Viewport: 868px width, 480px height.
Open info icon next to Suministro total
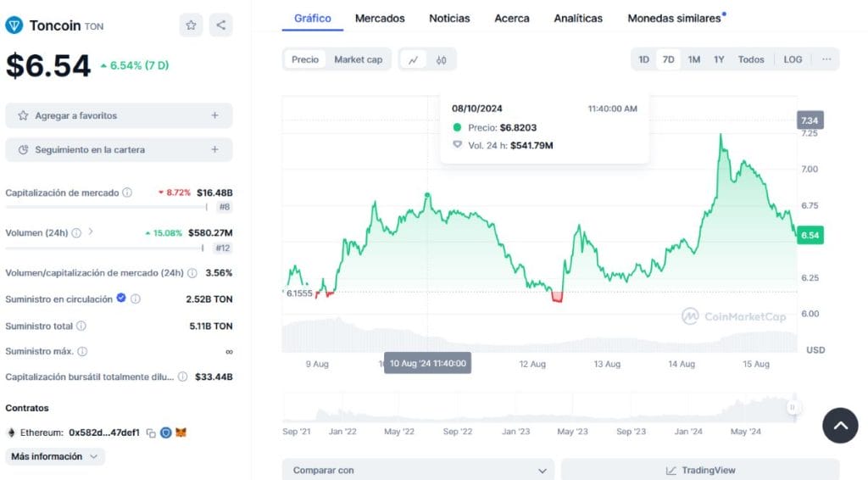(x=81, y=327)
